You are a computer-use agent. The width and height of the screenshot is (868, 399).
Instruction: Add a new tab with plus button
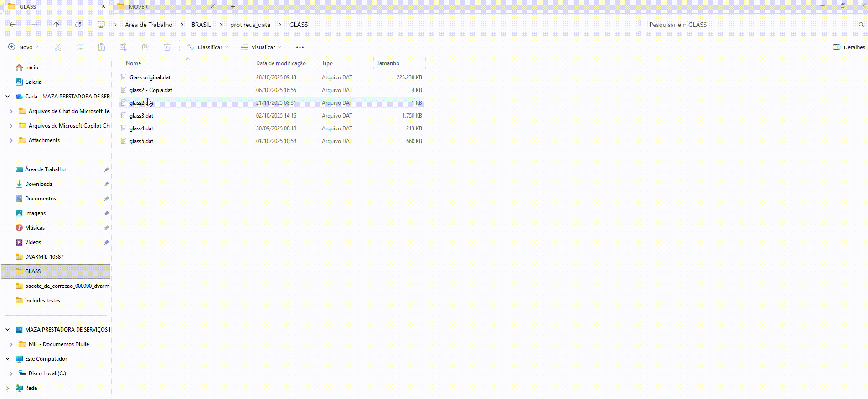(x=233, y=6)
